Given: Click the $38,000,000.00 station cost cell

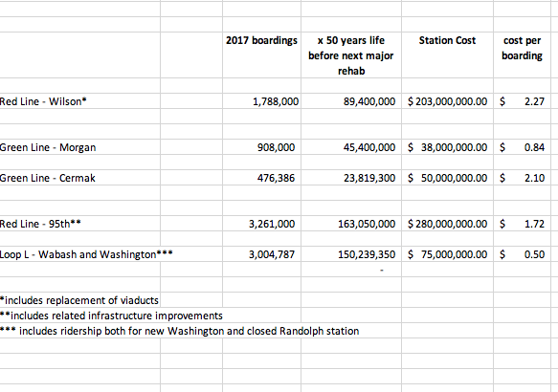Looking at the screenshot, I should coord(447,147).
